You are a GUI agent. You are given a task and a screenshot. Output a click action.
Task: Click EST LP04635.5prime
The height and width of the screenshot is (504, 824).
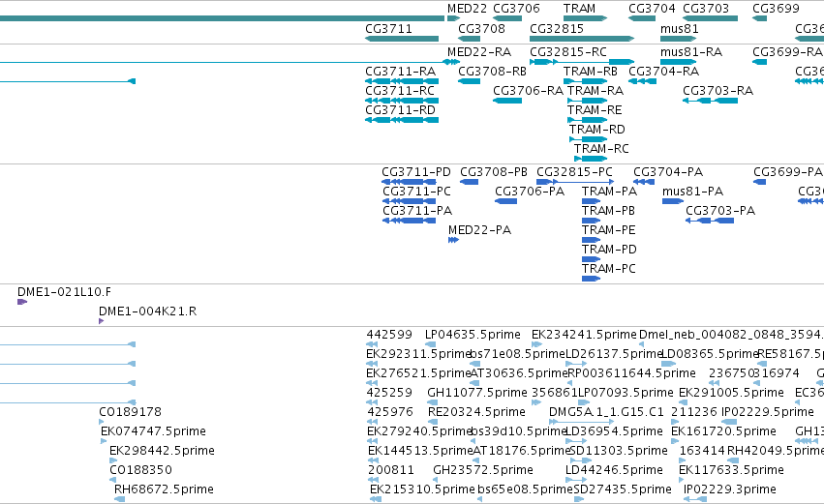click(473, 335)
